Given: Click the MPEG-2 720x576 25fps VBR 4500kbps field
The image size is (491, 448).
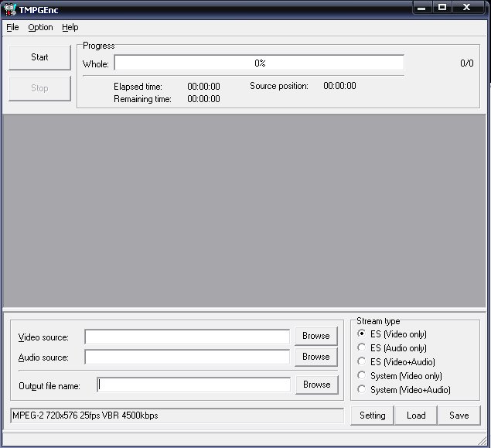Looking at the screenshot, I should point(177,416).
